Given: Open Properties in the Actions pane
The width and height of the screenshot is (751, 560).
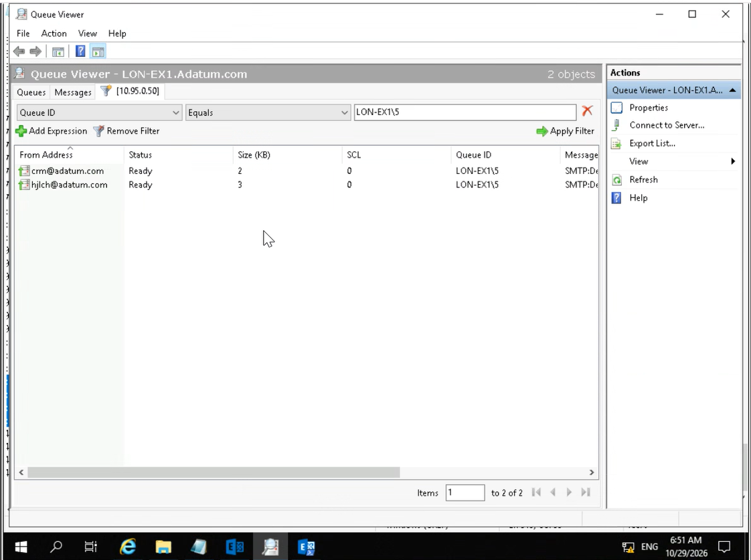Looking at the screenshot, I should coord(649,108).
